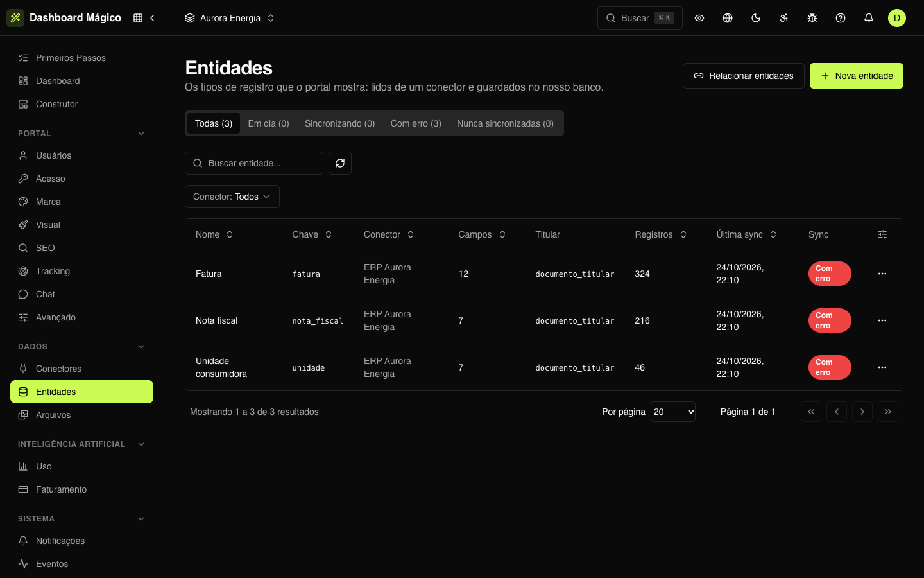This screenshot has width=924, height=578.
Task: Refresh the entities list
Action: (340, 163)
